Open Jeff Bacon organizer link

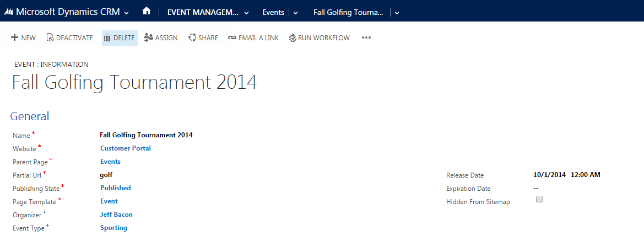pos(117,215)
